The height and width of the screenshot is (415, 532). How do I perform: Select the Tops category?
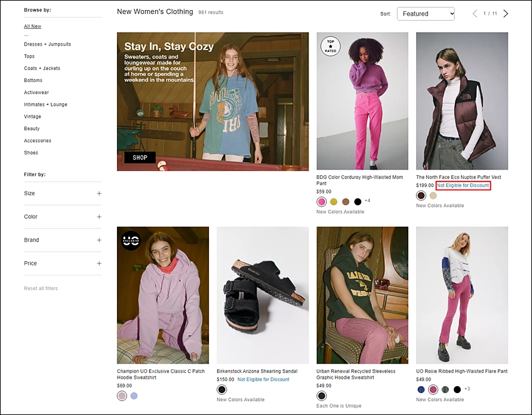tap(29, 56)
